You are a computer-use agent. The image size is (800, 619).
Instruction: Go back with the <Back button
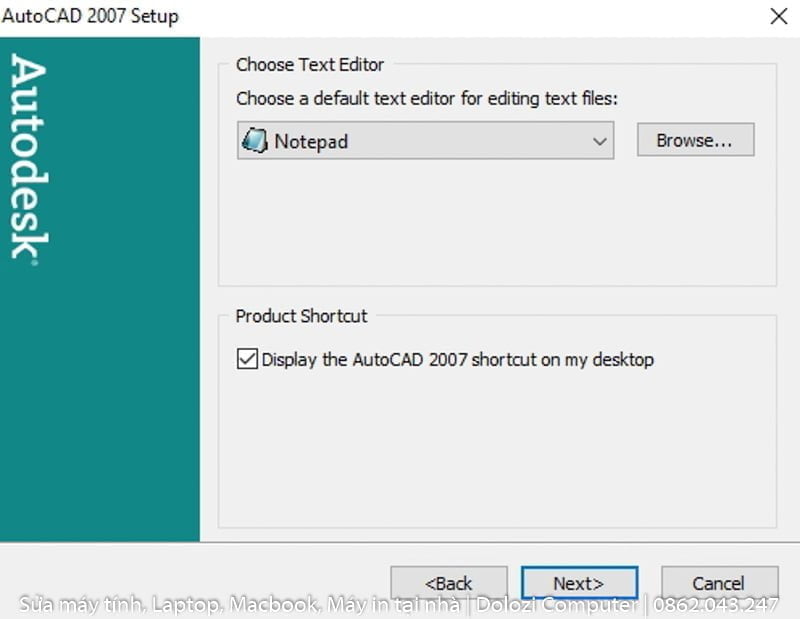pyautogui.click(x=448, y=583)
